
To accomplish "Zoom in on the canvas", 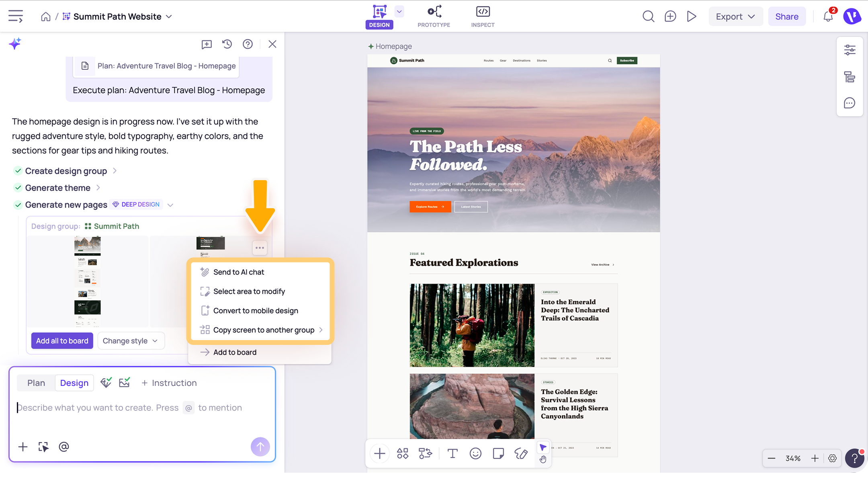I will pyautogui.click(x=815, y=458).
